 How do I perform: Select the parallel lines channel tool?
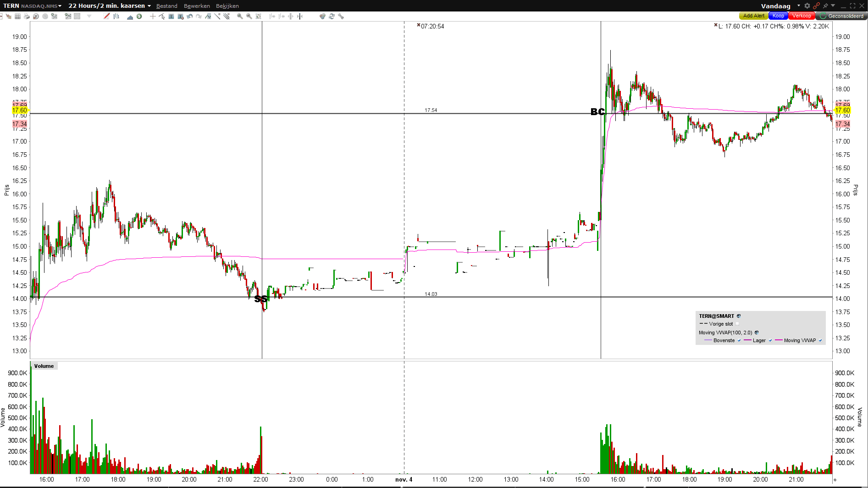pos(227,17)
